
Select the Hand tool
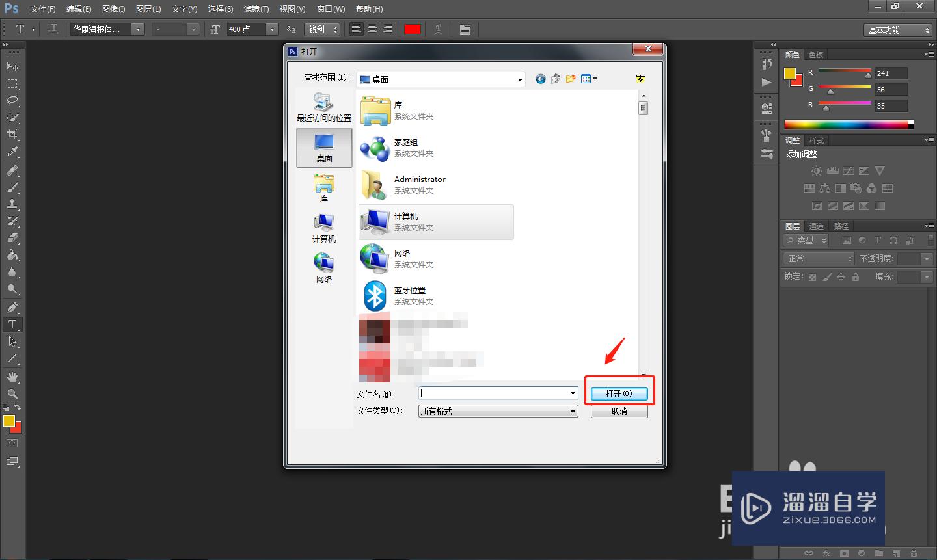12,377
